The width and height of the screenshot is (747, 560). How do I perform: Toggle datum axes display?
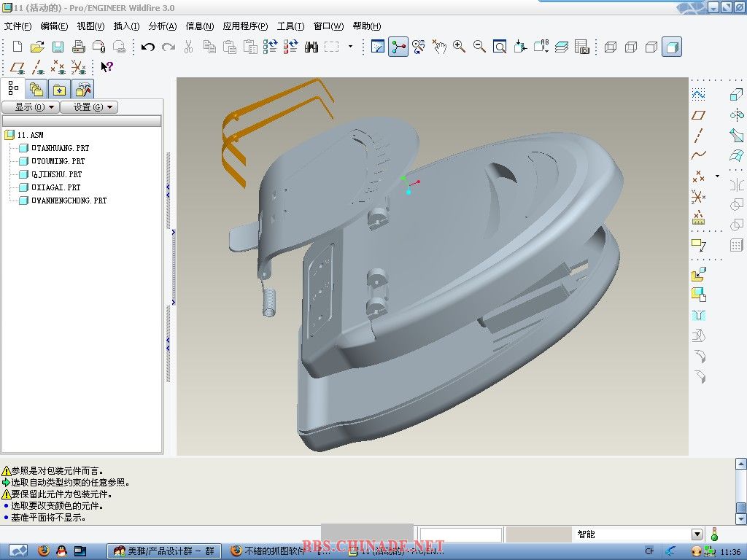pos(38,67)
